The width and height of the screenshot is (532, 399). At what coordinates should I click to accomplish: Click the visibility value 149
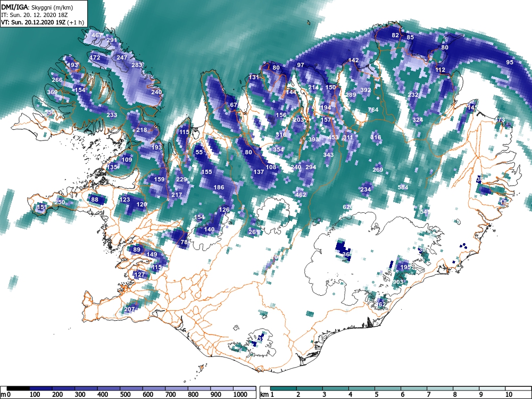coord(152,254)
